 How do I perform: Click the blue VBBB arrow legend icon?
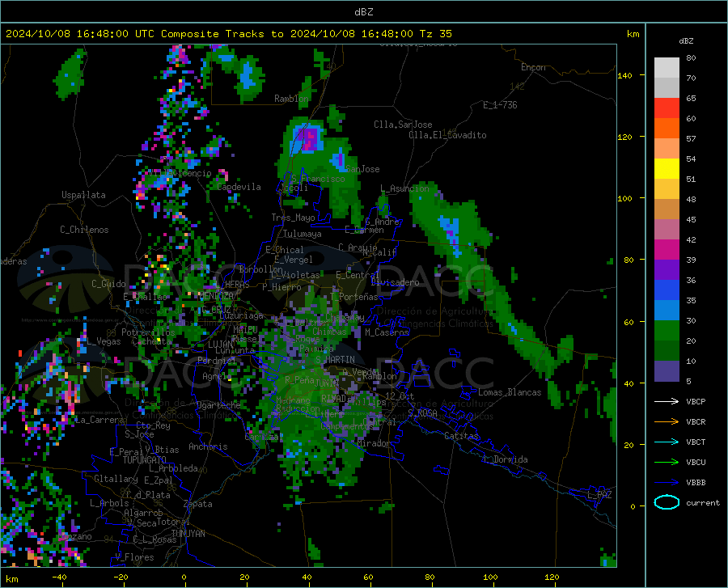coord(667,483)
